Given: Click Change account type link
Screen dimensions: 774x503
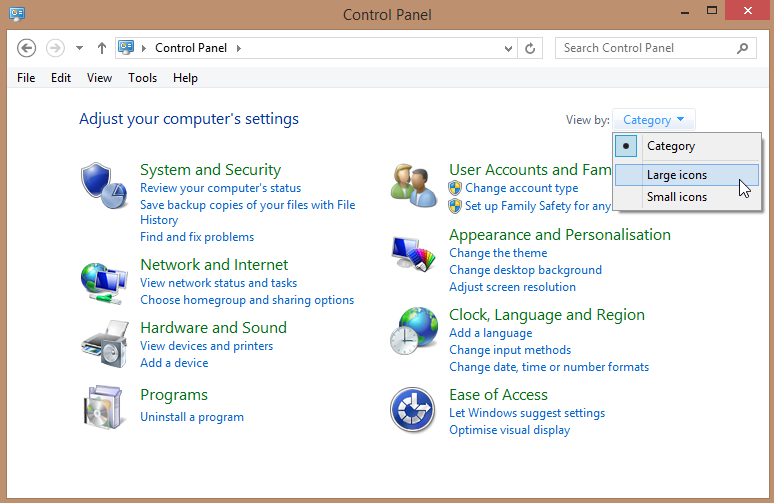Looking at the screenshot, I should click(x=522, y=188).
